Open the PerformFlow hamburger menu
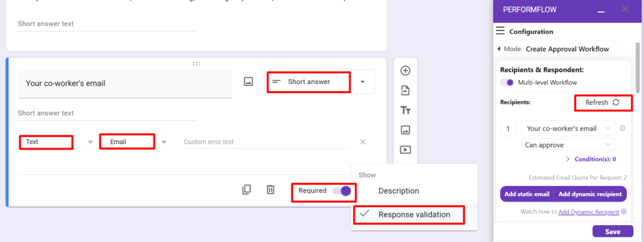The image size is (644, 242). coord(500,31)
